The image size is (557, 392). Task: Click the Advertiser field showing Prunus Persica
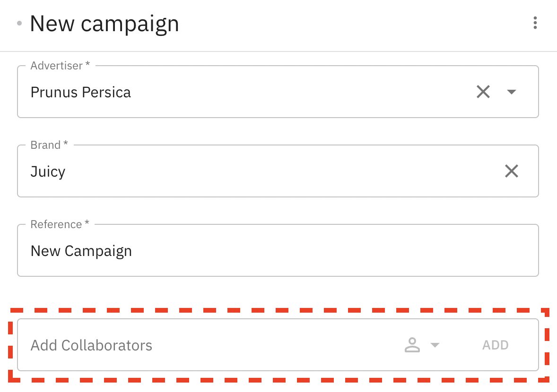click(189, 92)
